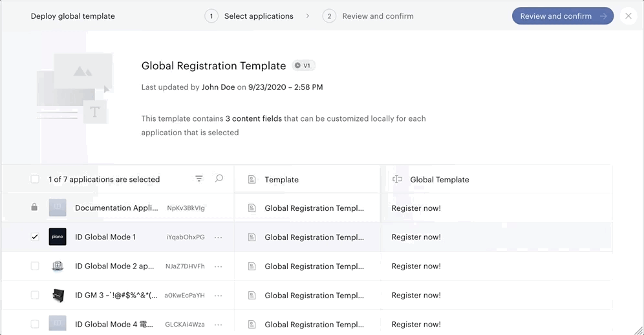Go to step 2 Review and confirm
Screen dimensions: 644x335
368,16
